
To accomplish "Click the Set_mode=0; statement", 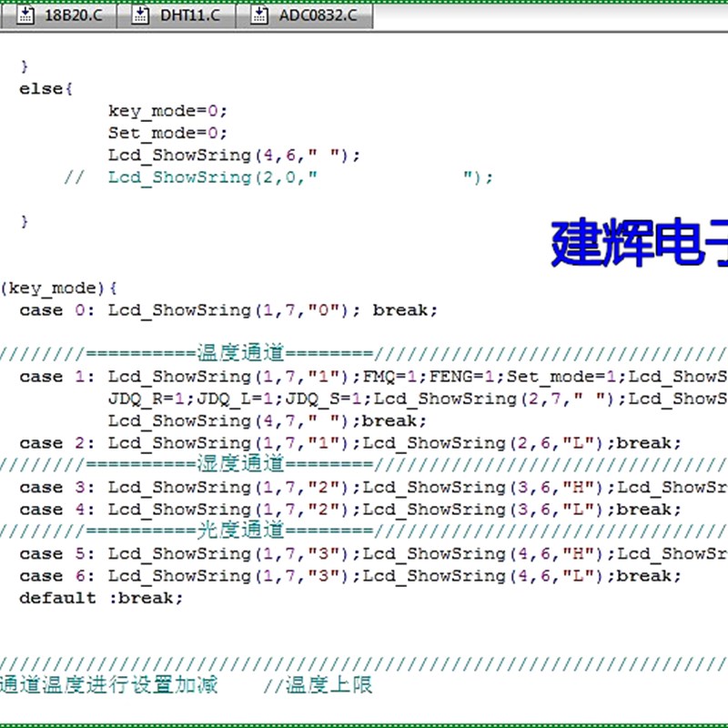I will [x=167, y=133].
